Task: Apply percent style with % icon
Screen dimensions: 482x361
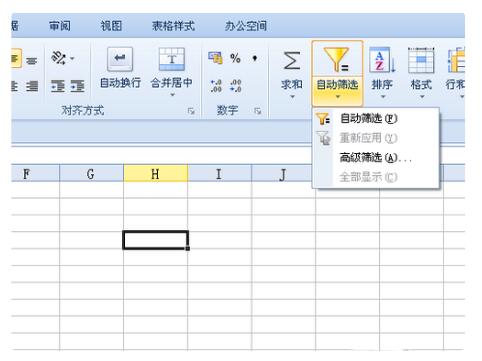Action: pyautogui.click(x=235, y=58)
